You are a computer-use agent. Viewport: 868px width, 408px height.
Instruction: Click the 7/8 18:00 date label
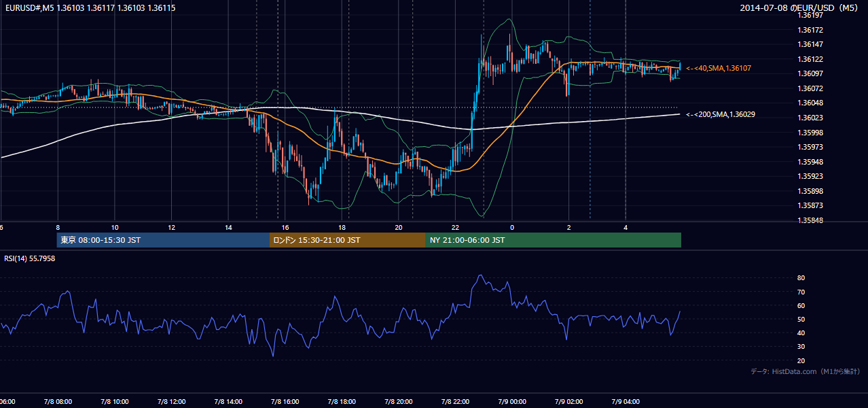point(342,402)
